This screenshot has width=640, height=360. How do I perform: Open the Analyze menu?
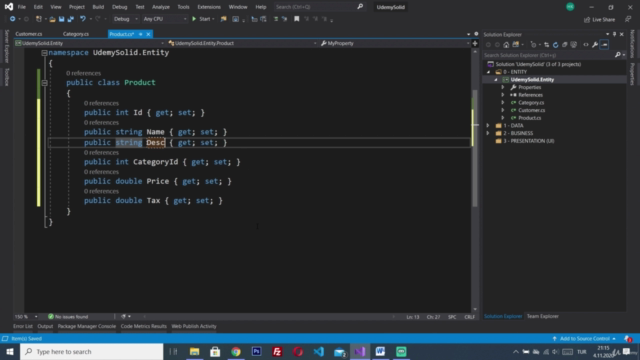point(161,7)
